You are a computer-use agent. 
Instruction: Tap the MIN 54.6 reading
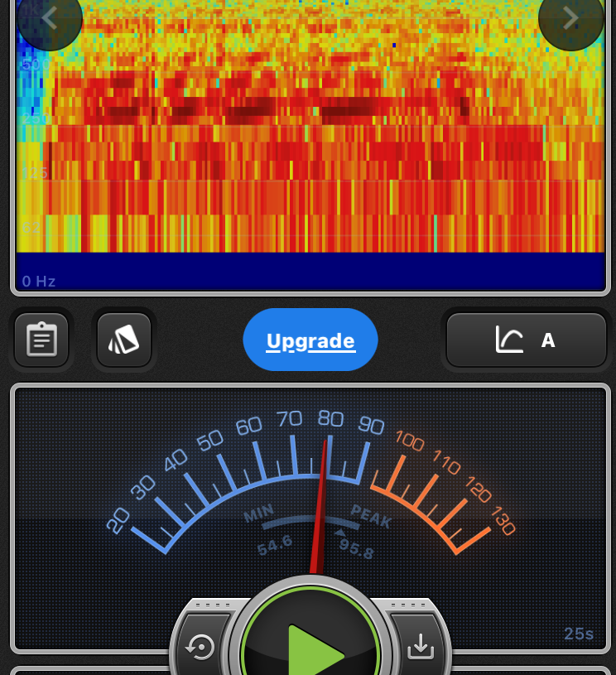[x=273, y=547]
